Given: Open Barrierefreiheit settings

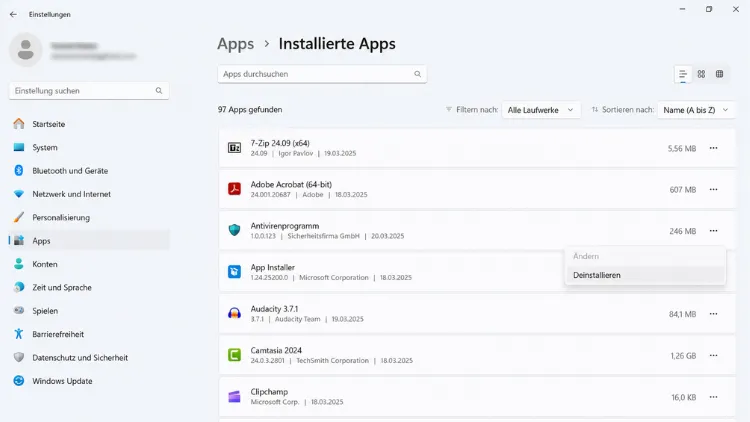Looking at the screenshot, I should 89,334.
